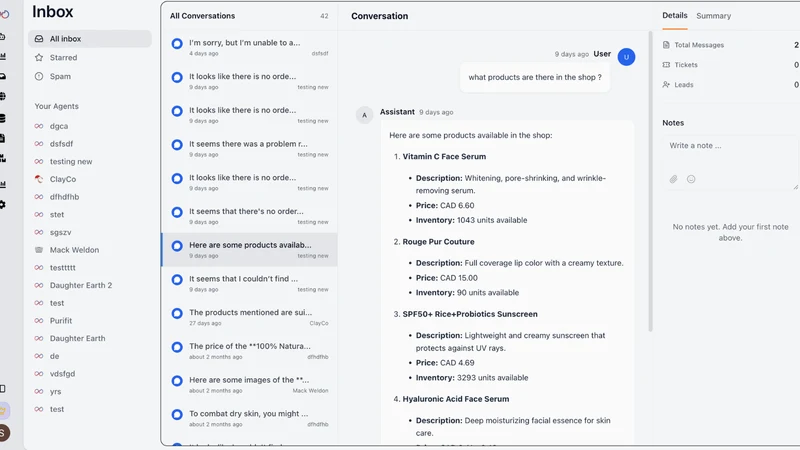Click the paperclip attach icon in Notes
Screen dimensions: 800x450
673,179
